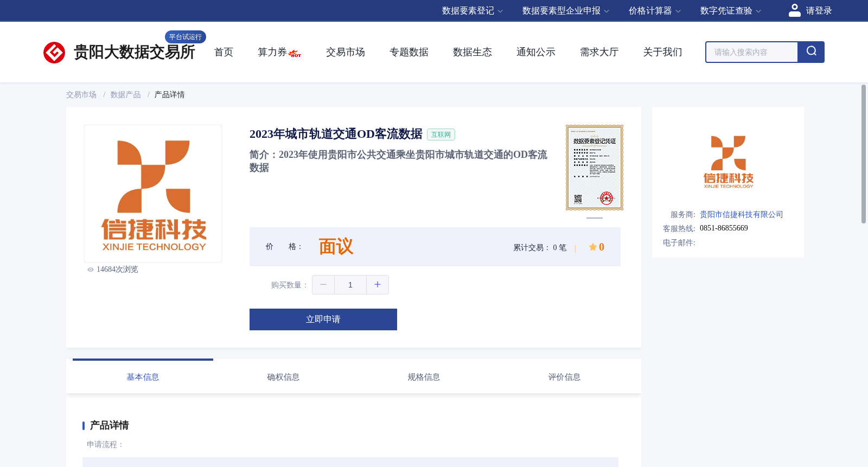Open 交易市场 in the navigation bar

click(346, 52)
